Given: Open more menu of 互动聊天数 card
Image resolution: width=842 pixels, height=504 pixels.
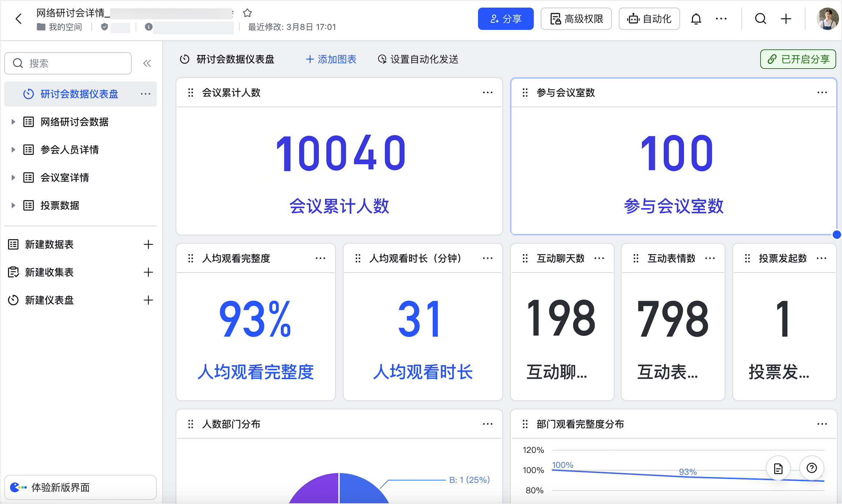Looking at the screenshot, I should tap(599, 258).
